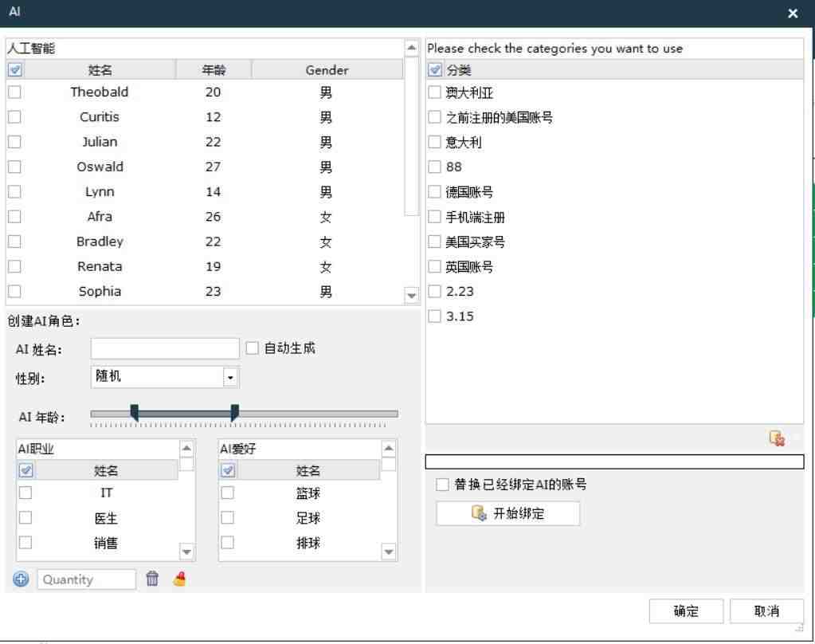
Task: Tick the Lynn row checkbox
Action: pos(14,192)
